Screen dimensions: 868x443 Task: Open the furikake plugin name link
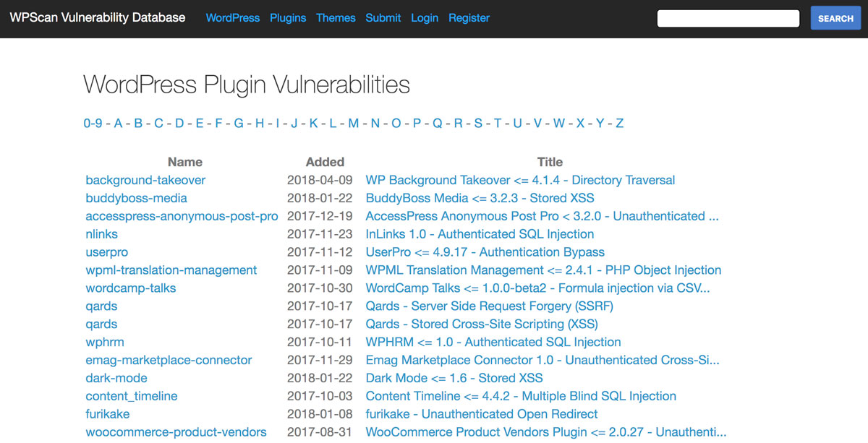[x=109, y=414]
